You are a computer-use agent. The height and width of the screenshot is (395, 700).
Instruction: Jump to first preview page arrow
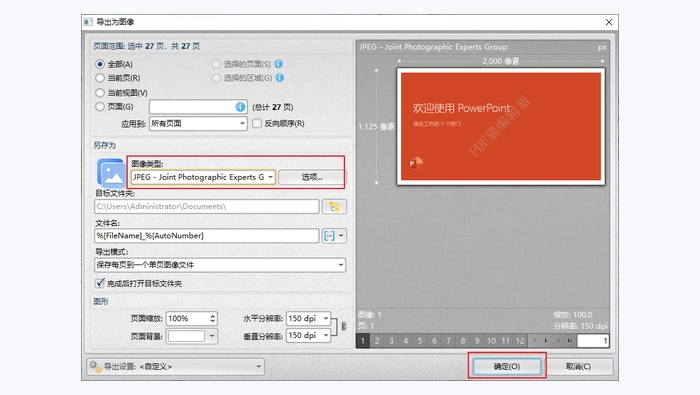558,341
